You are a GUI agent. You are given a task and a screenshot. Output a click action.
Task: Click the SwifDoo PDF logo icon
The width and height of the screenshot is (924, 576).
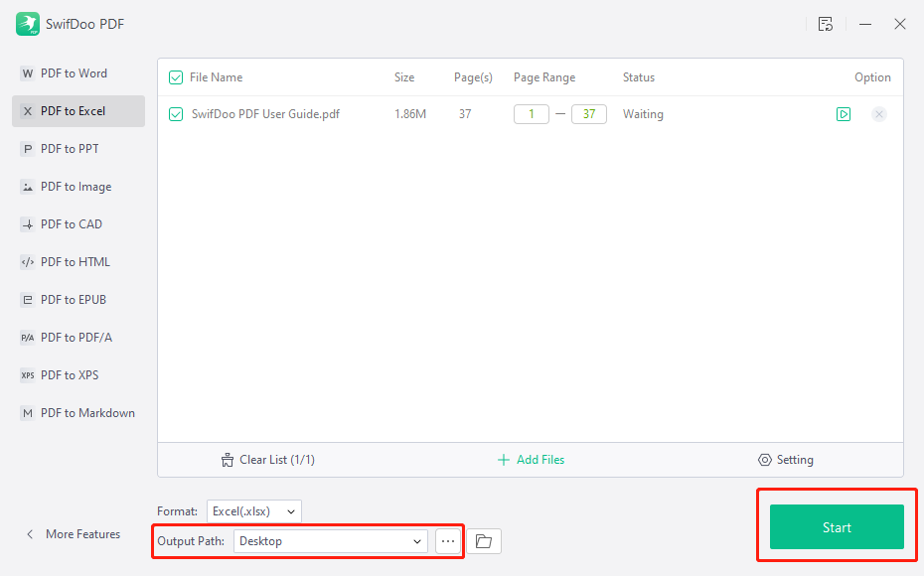(28, 24)
